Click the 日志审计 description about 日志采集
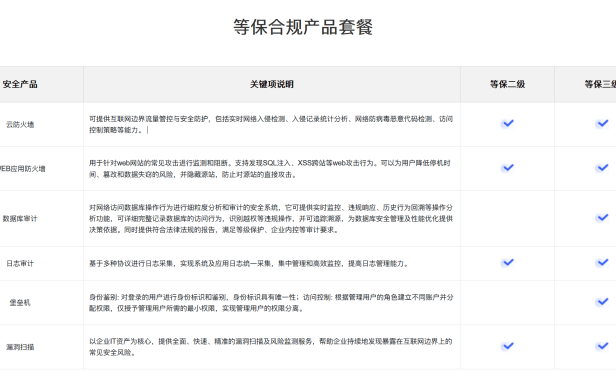This screenshot has width=616, height=380. (249, 263)
